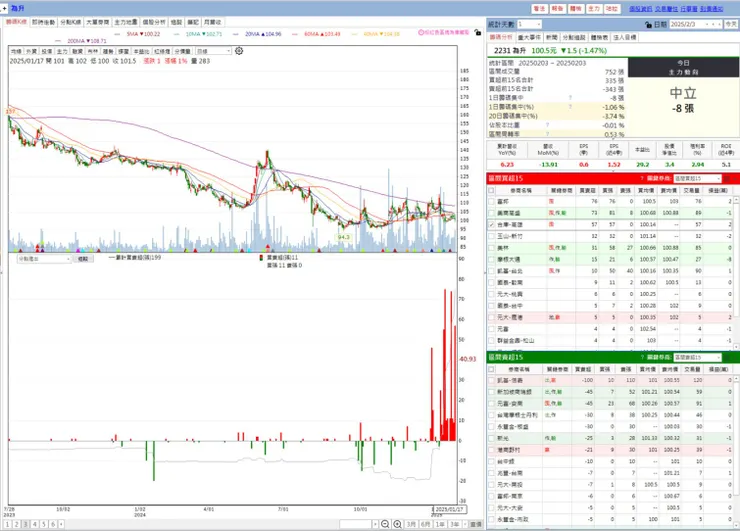Toggle 均線 overlay in chart toolbar

[16, 51]
